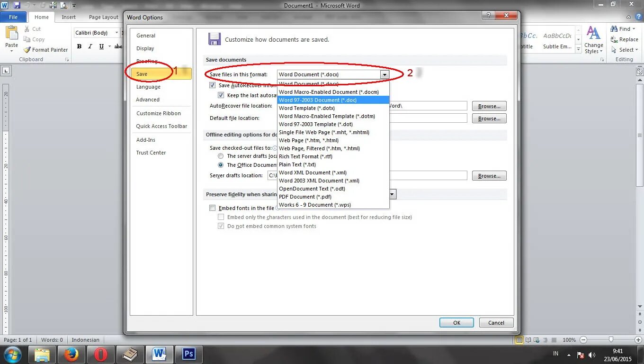Browse for AutoRecover file location
The height and width of the screenshot is (364, 644).
click(x=489, y=106)
